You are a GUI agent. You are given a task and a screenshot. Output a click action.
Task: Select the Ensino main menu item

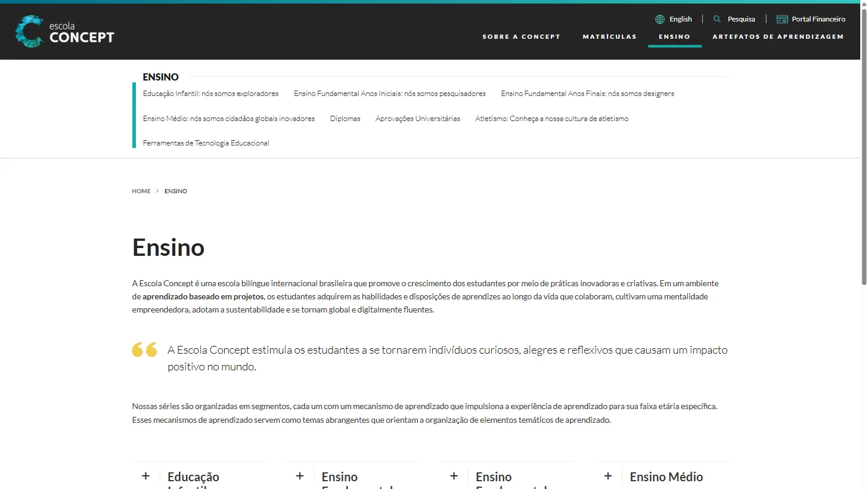(674, 37)
